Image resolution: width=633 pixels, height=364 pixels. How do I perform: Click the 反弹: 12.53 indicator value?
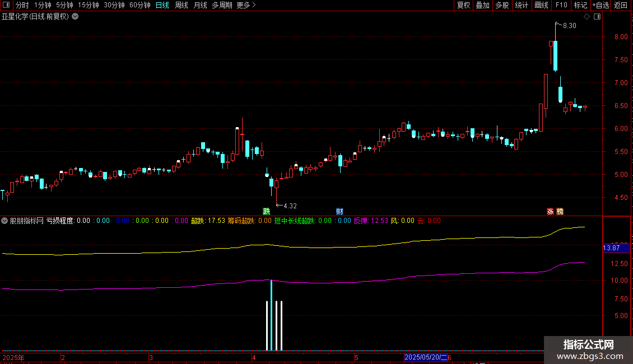click(x=371, y=221)
